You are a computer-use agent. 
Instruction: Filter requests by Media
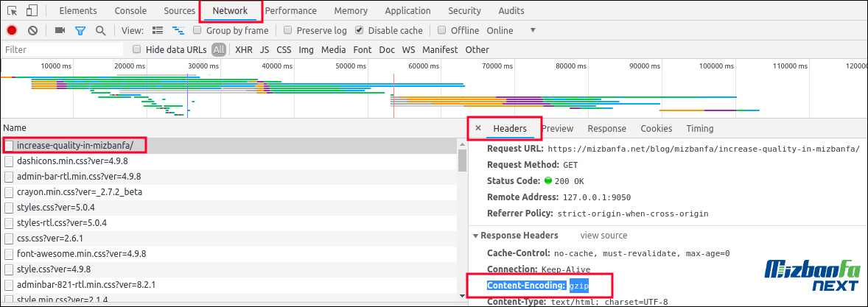click(333, 50)
